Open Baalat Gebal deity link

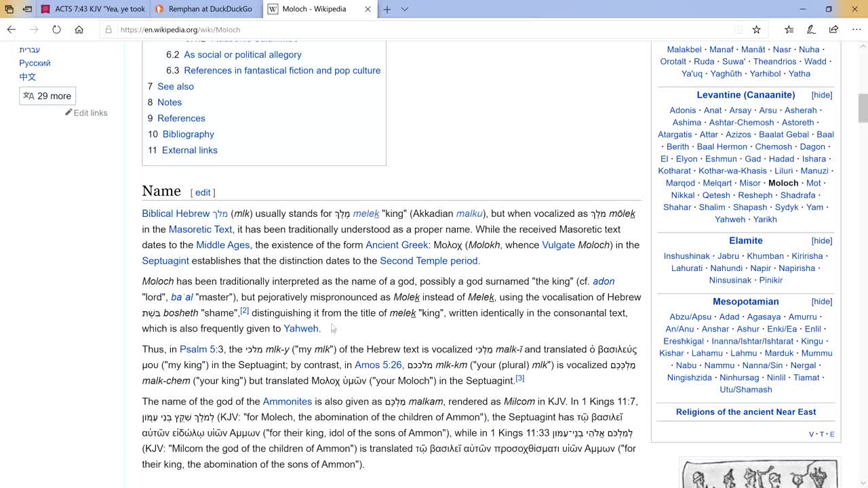coord(783,134)
